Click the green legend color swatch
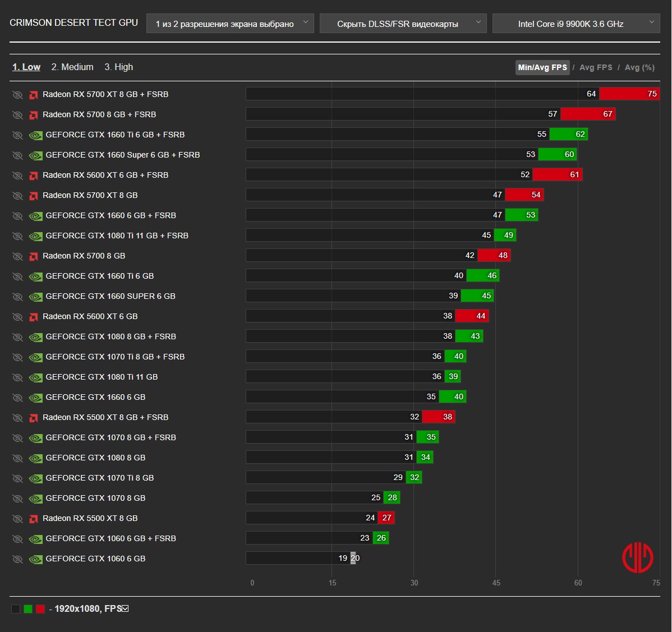 pyautogui.click(x=28, y=609)
